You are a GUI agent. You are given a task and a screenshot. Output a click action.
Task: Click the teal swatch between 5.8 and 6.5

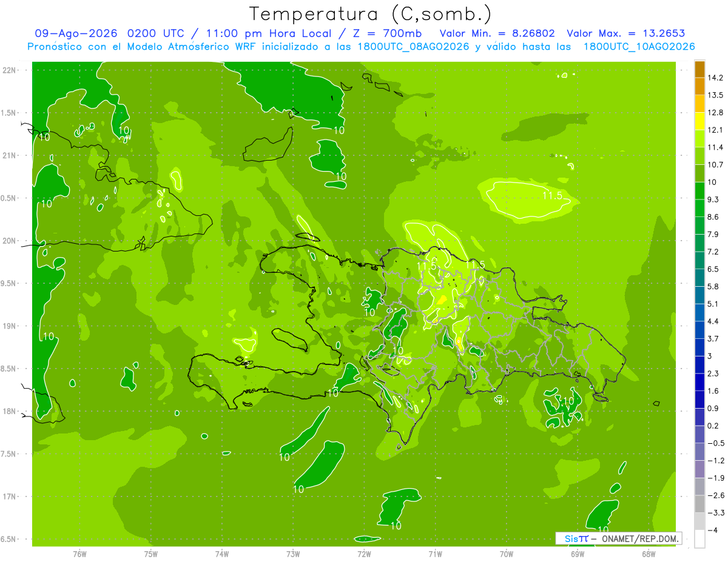coord(699,278)
